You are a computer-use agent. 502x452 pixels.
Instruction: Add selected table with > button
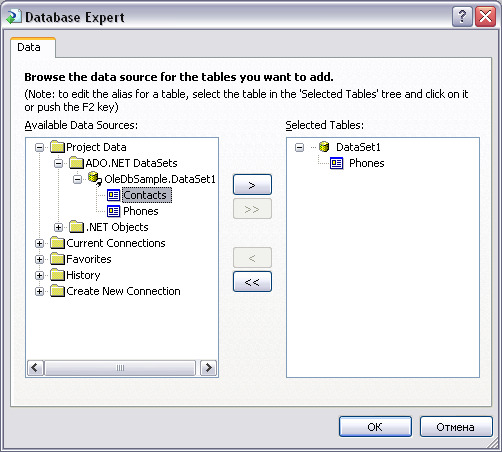(x=252, y=184)
